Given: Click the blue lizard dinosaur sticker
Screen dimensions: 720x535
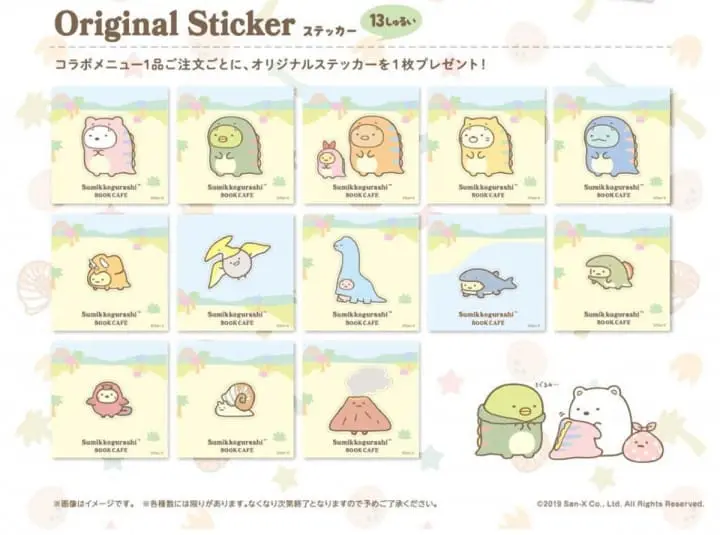Looking at the screenshot, I should (613, 146).
